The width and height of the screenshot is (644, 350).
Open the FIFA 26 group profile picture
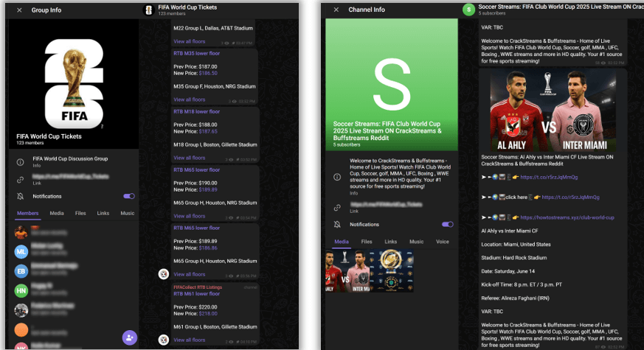(x=74, y=84)
